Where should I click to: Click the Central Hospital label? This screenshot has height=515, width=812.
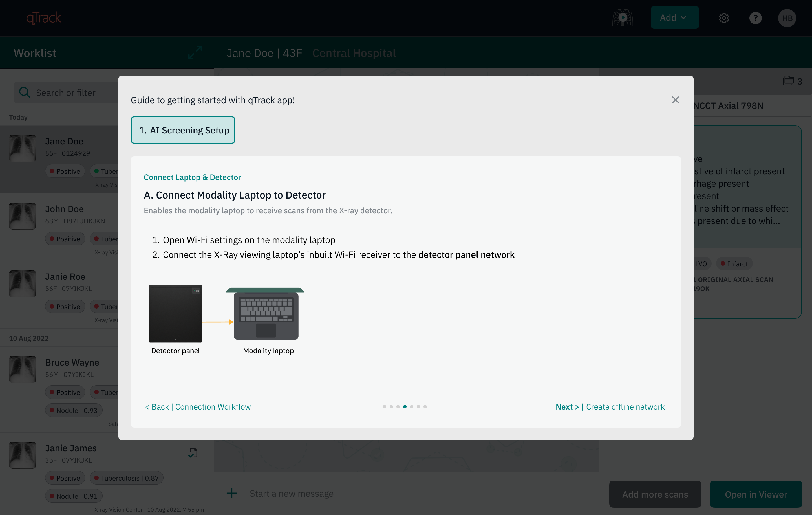pos(354,53)
